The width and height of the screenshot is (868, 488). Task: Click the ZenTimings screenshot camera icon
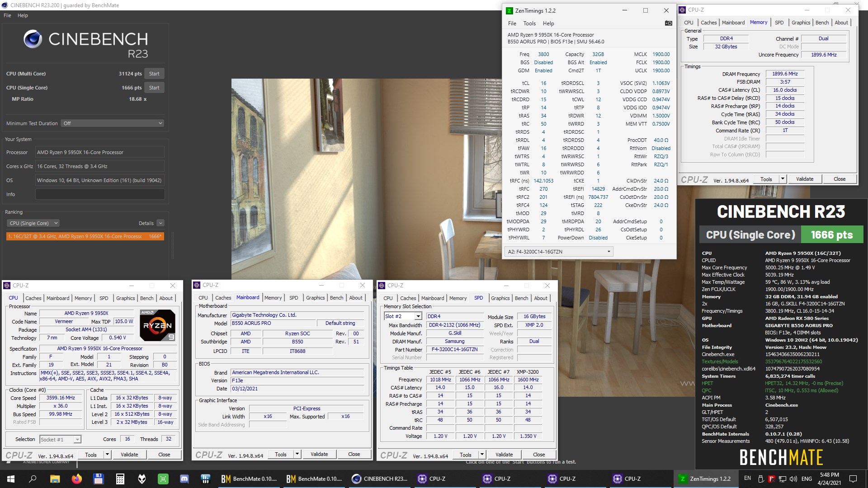click(x=668, y=23)
